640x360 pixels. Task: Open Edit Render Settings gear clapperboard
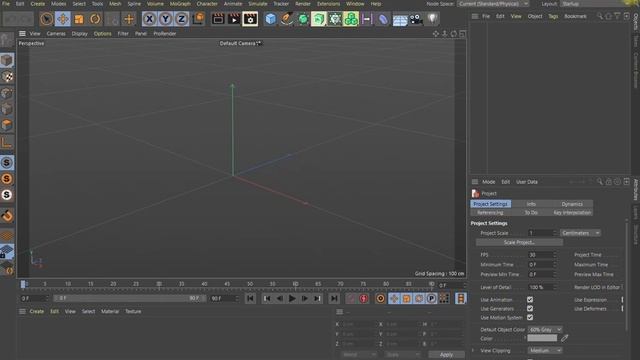coord(250,19)
